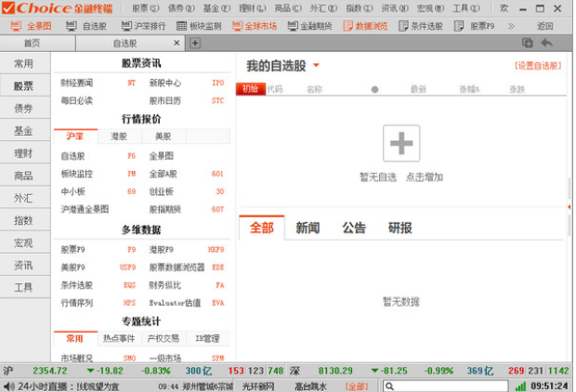Click the duplicate window icon

click(x=528, y=43)
